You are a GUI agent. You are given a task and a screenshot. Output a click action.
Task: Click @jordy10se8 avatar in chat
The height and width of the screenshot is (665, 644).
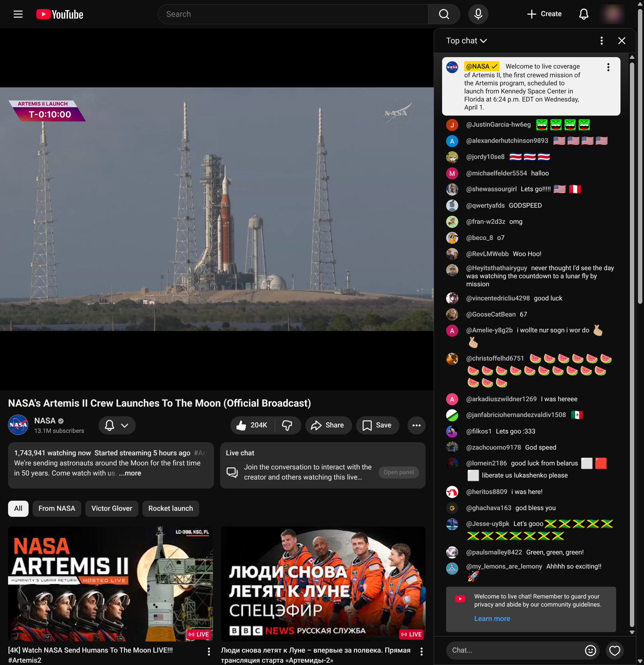point(452,157)
